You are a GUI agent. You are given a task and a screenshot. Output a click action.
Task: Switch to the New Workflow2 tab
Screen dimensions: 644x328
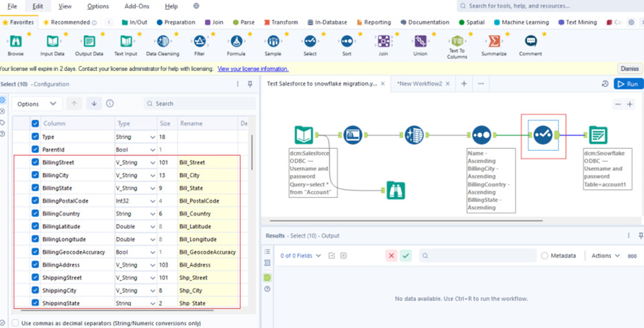[420, 83]
